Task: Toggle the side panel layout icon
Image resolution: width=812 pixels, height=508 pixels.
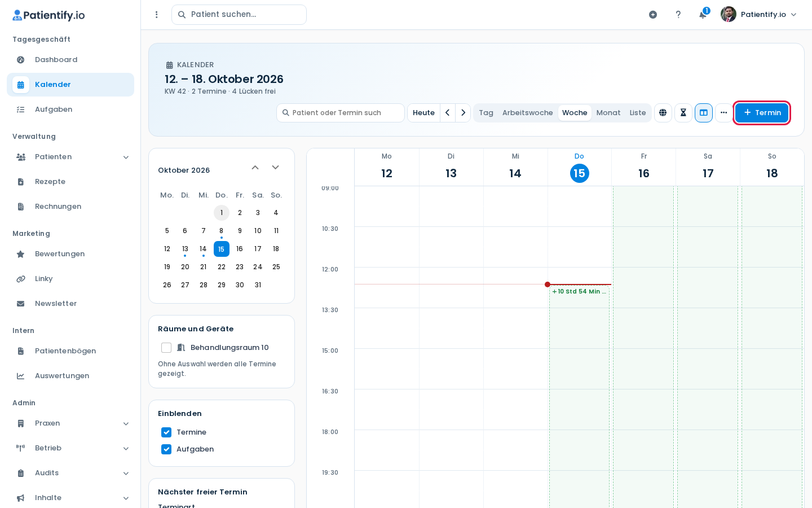Action: point(704,113)
